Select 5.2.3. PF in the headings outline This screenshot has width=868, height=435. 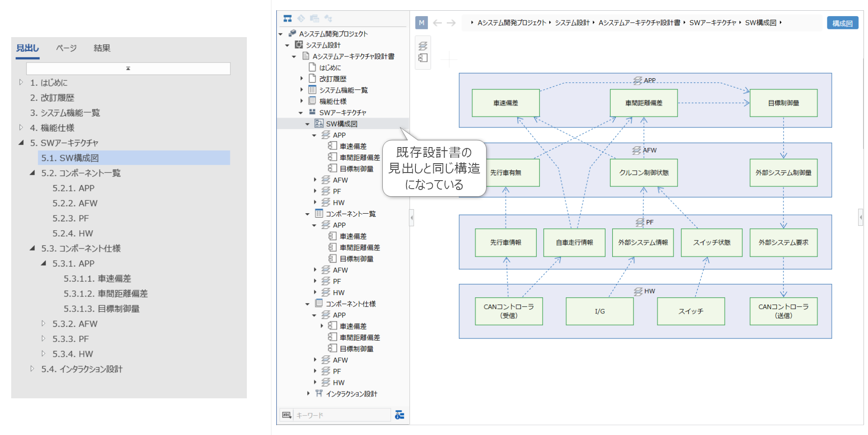71,218
